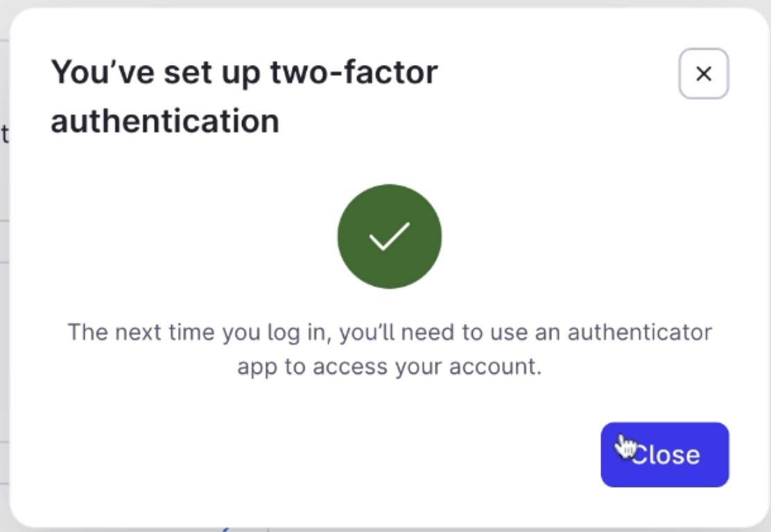The width and height of the screenshot is (771, 532).
Task: Click the heading word 'authentication'
Action: (x=164, y=121)
